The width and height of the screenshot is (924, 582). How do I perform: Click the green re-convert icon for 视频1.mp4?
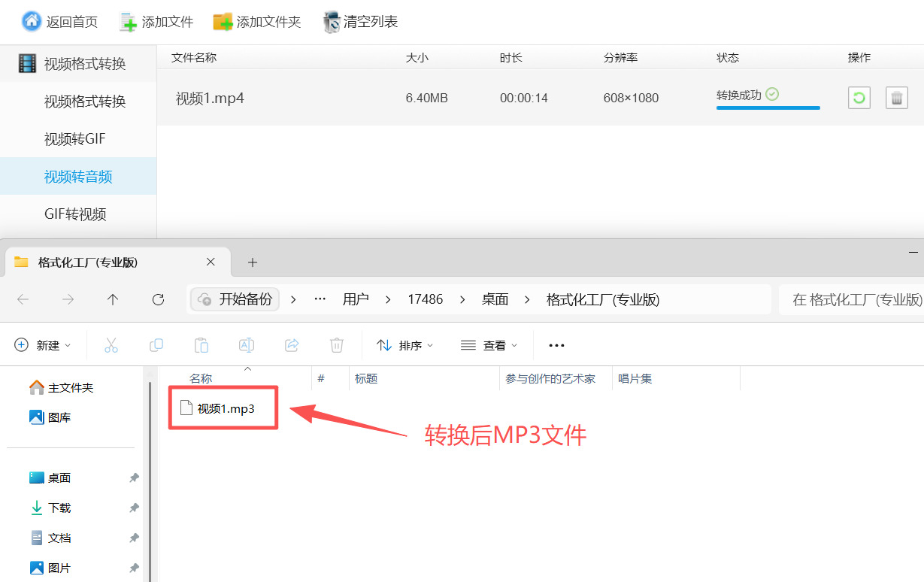pyautogui.click(x=859, y=98)
